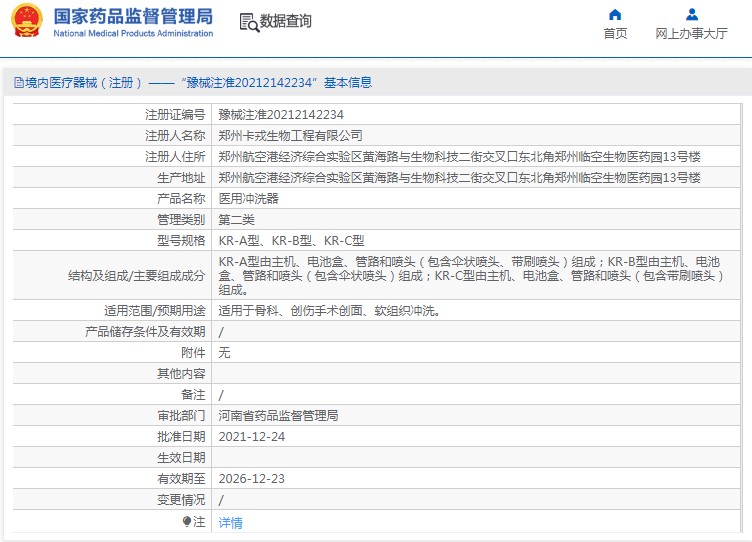Click the 批准日期 label
Screen dimensions: 752x542
tap(181, 436)
